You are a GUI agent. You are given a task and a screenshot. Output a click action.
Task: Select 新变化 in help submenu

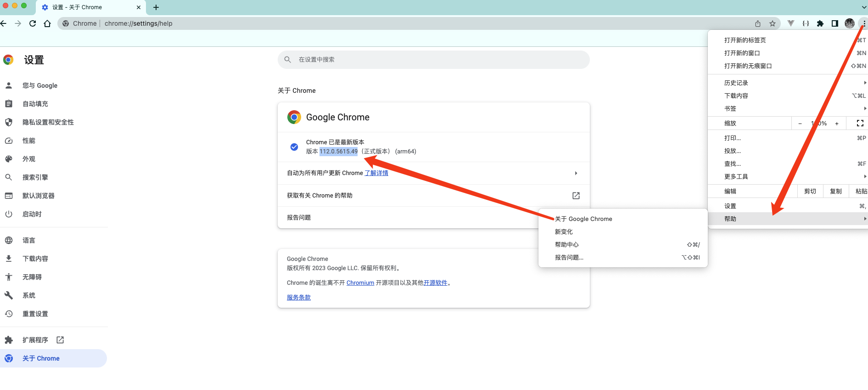[x=623, y=232]
